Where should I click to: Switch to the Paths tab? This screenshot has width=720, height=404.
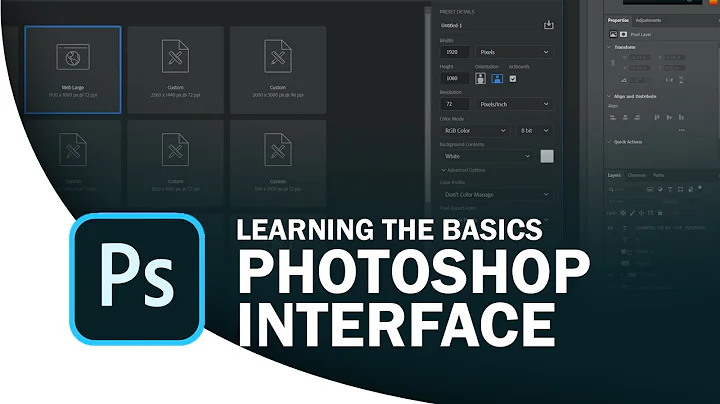click(658, 175)
